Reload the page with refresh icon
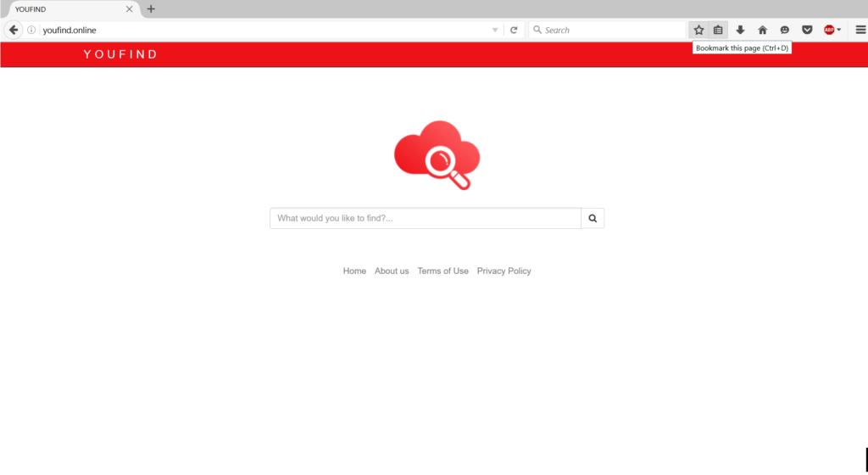868x475 pixels. [x=514, y=30]
